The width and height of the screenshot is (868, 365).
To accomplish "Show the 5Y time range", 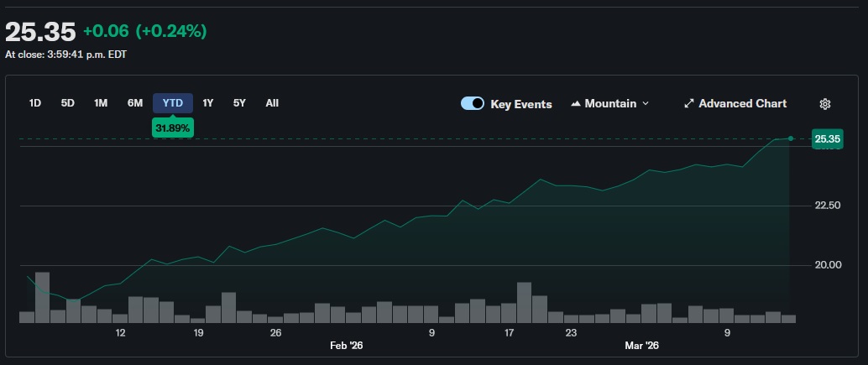I will (239, 103).
